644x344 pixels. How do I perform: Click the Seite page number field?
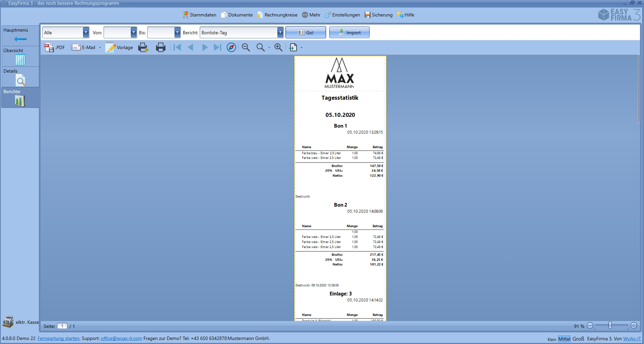point(62,326)
